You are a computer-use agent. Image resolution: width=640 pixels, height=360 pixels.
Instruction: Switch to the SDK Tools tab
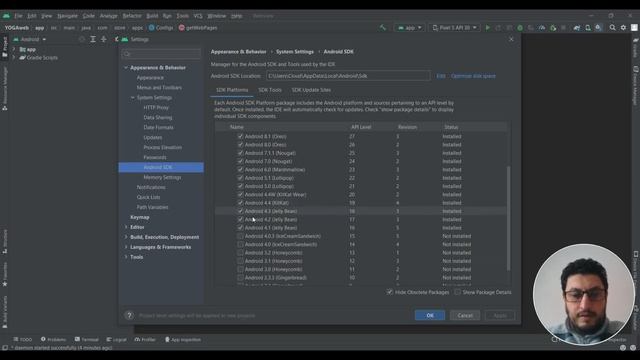click(x=270, y=90)
